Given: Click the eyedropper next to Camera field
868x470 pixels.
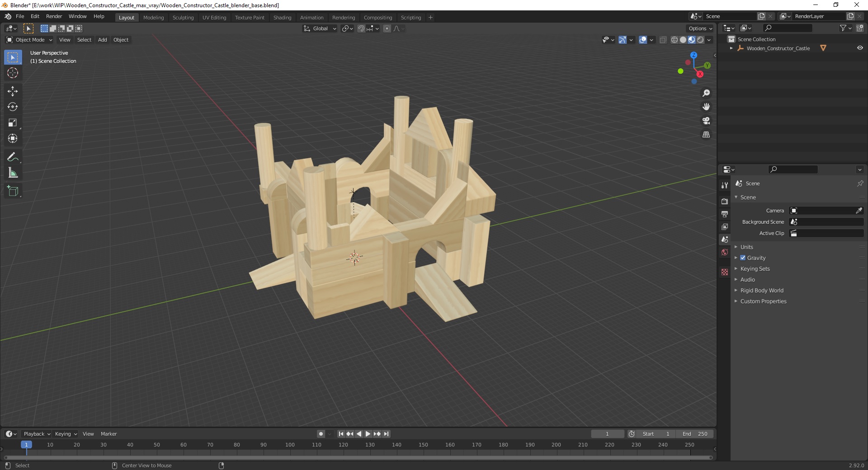Looking at the screenshot, I should tap(859, 211).
